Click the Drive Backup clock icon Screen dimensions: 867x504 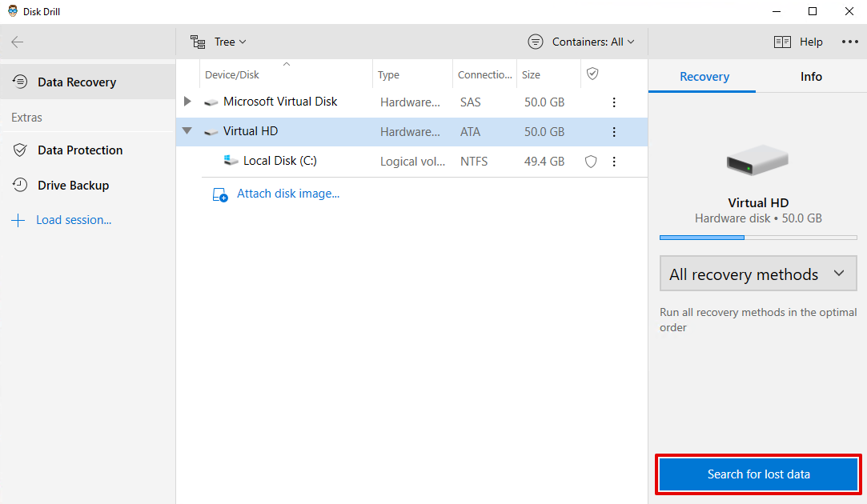[18, 185]
